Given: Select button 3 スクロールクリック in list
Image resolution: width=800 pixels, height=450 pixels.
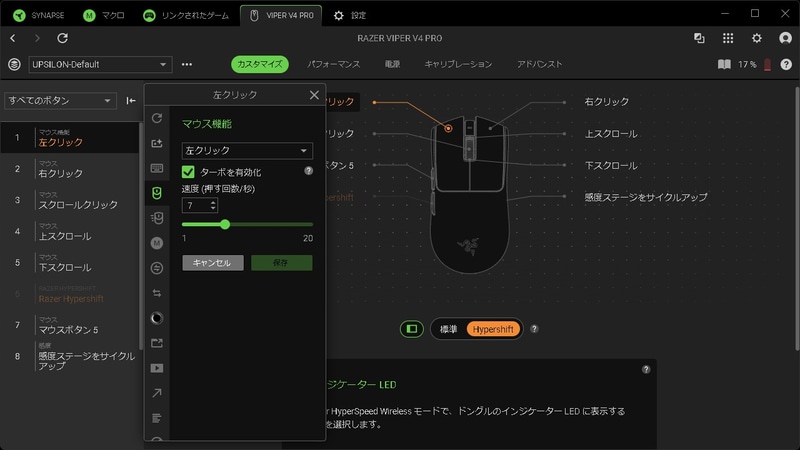Looking at the screenshot, I should click(69, 200).
